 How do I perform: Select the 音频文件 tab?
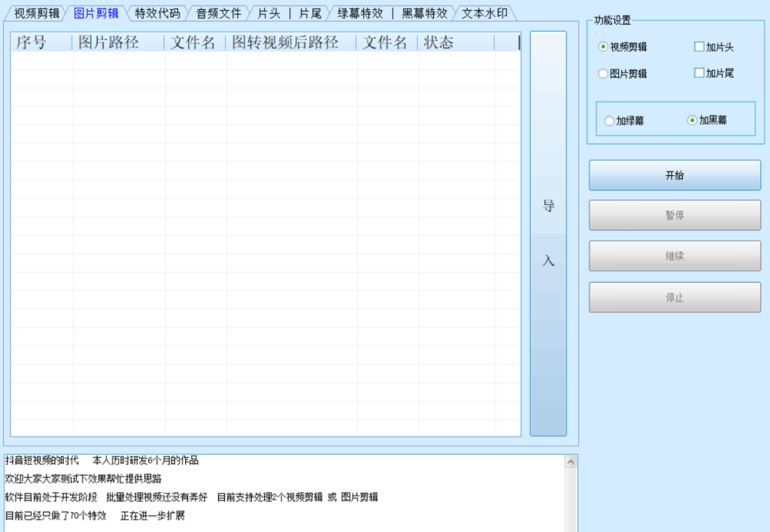click(219, 13)
